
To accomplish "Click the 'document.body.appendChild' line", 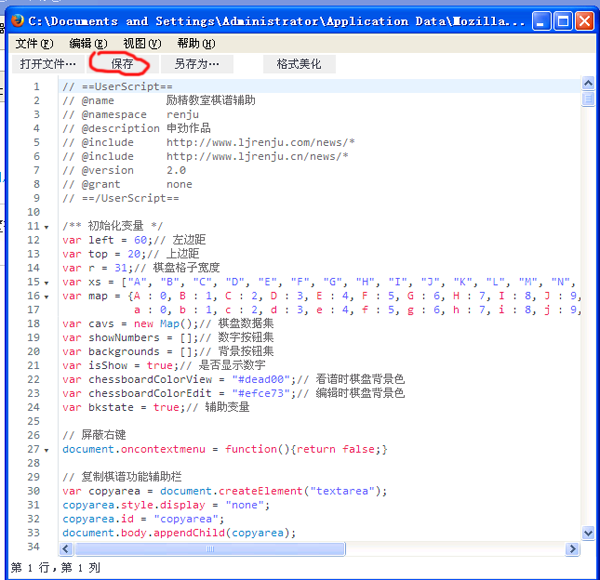I will pyautogui.click(x=179, y=533).
